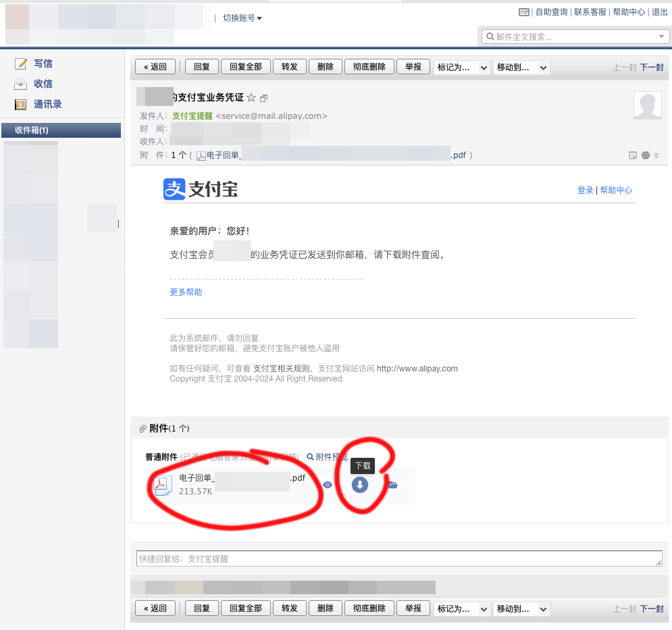
Task: Click the bottom 删除 button
Action: coord(326,608)
